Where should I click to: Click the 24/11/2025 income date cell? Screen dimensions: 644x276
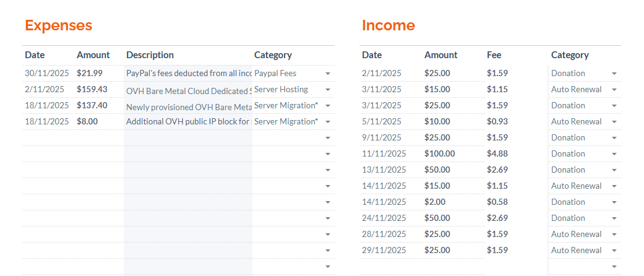[x=384, y=218]
